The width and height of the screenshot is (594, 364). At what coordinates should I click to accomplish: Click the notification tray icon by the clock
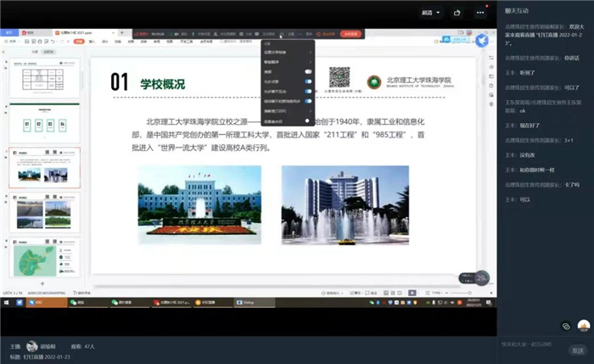[x=489, y=302]
